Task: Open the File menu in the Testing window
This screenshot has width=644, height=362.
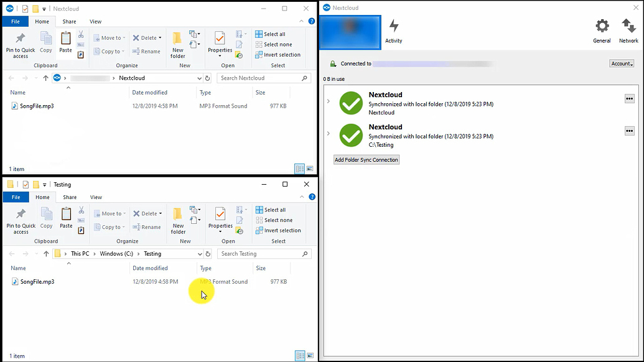Action: pyautogui.click(x=16, y=197)
